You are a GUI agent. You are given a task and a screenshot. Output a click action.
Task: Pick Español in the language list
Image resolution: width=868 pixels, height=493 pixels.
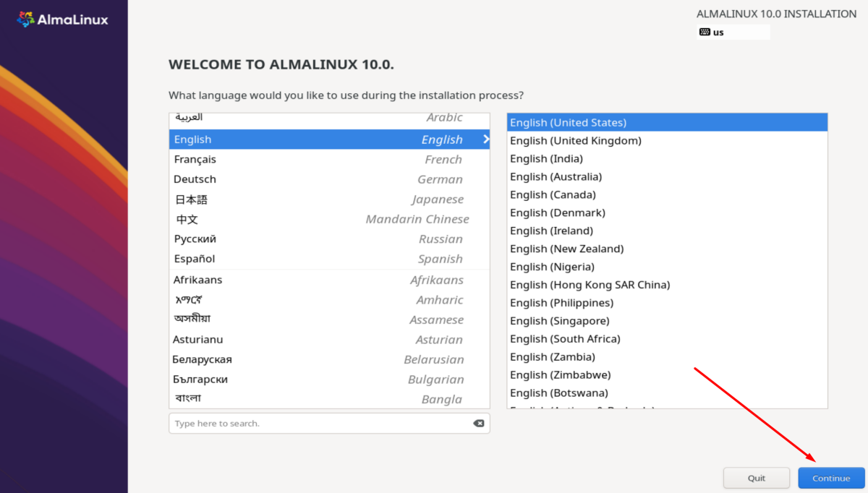click(x=329, y=259)
